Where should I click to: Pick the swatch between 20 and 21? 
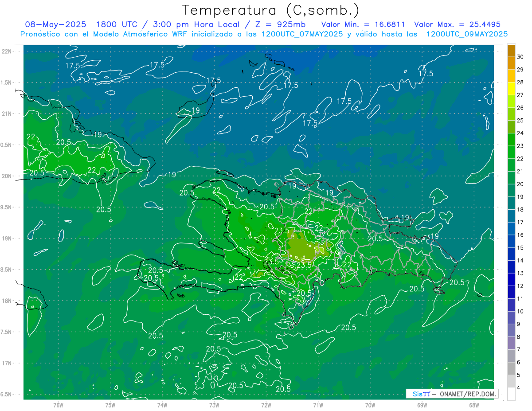[511, 177]
